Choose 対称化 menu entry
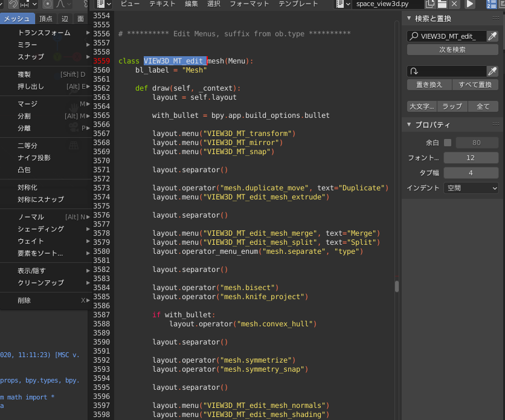The image size is (505, 420). (x=46, y=187)
